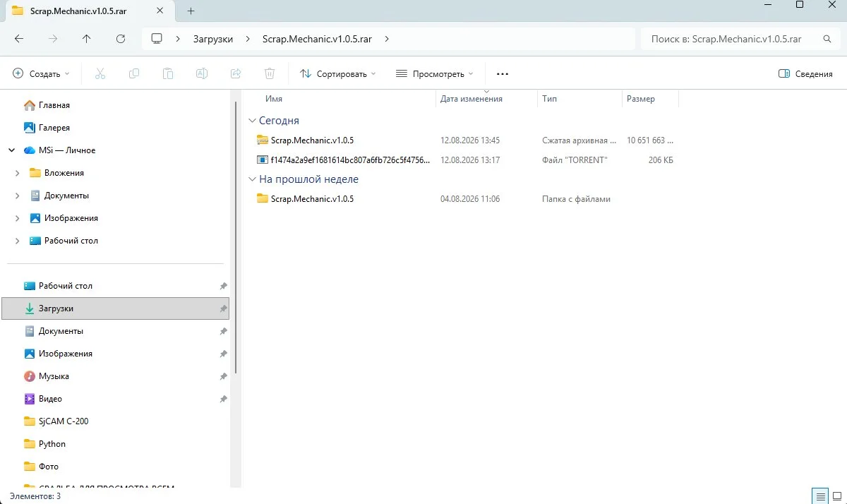
Task: Click the pin icon next to Музыка
Action: [x=223, y=376]
